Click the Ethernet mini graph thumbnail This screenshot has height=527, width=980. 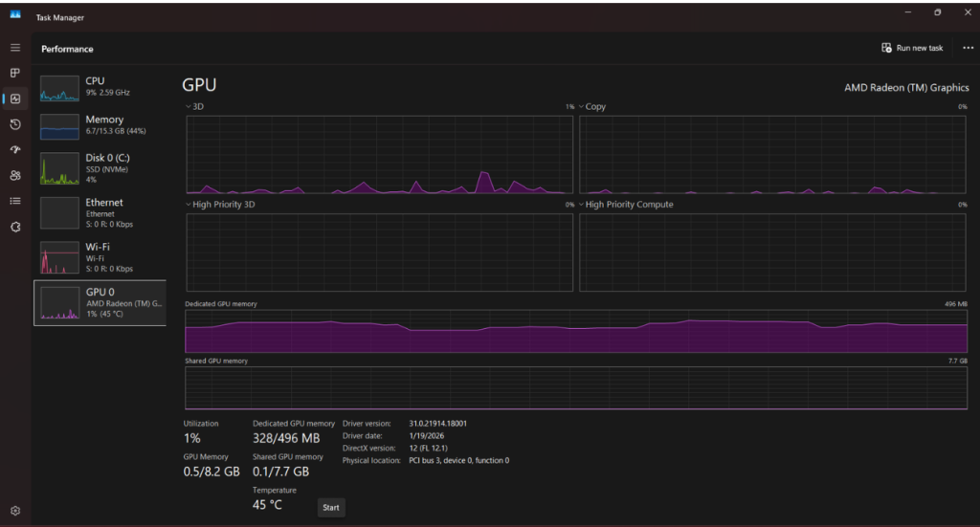[x=60, y=213]
